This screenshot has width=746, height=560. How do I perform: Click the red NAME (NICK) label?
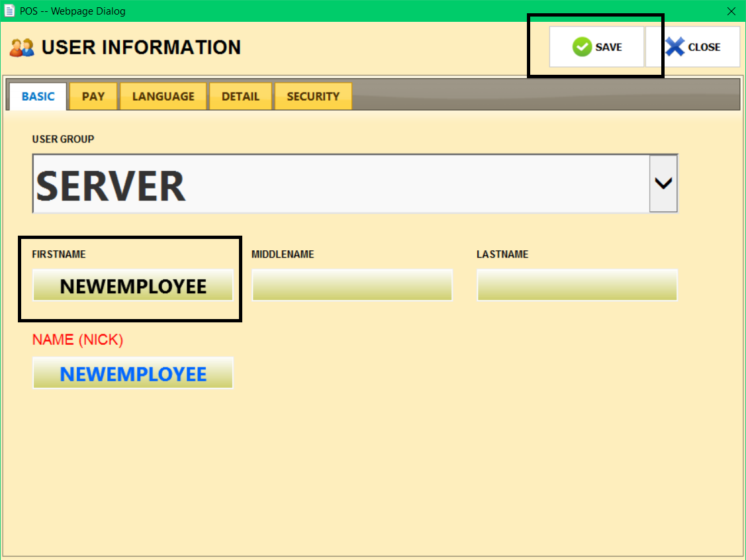(x=77, y=340)
